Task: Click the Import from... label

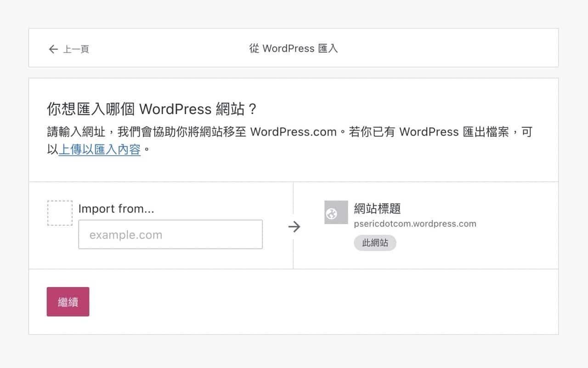Action: [x=116, y=209]
